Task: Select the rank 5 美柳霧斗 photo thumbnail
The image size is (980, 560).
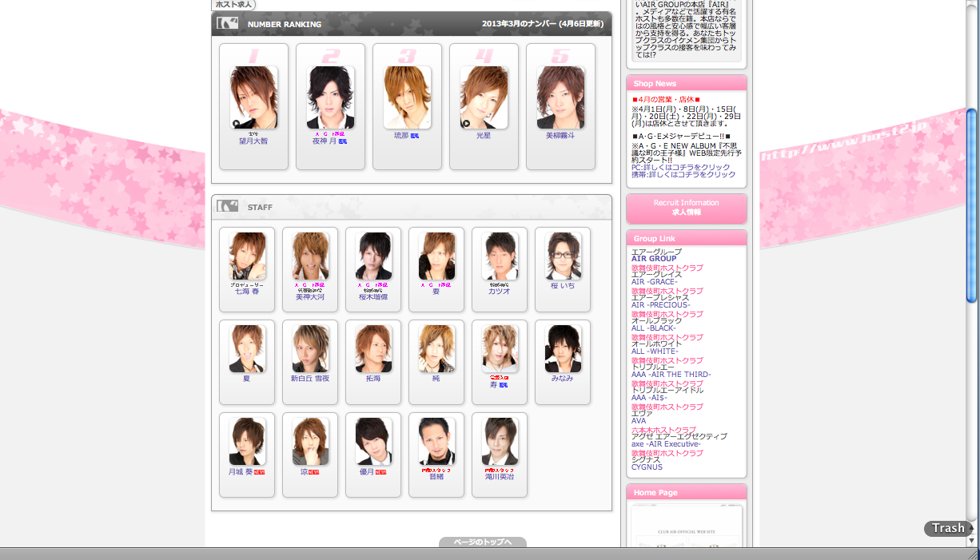Action: click(x=560, y=97)
